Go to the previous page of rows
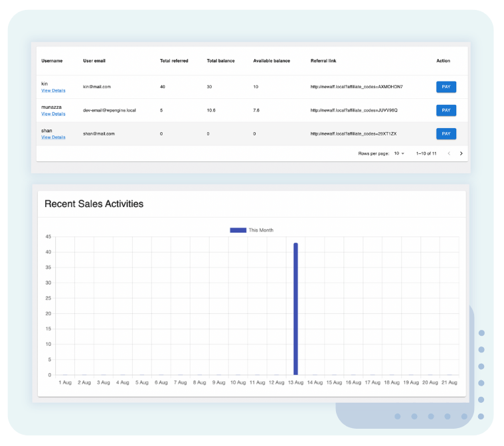 [x=449, y=153]
